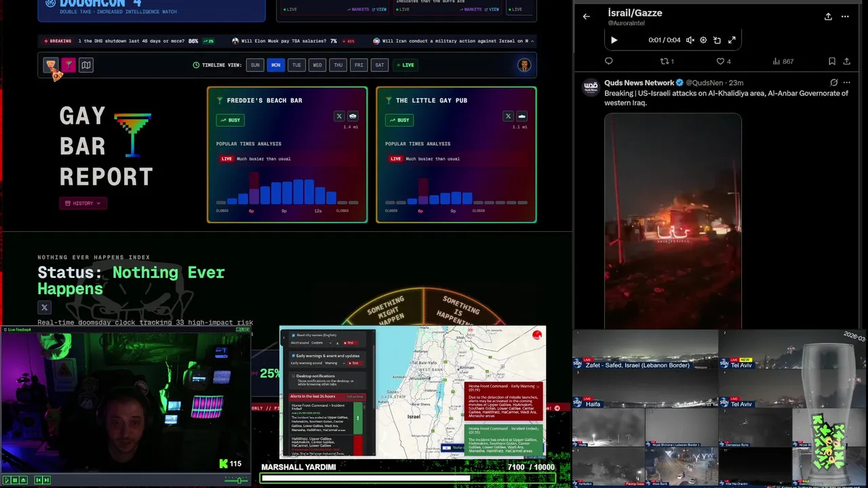This screenshot has height=488, width=868.
Task: Click the BUSY badge on The Little Gay Pub
Action: click(x=399, y=120)
